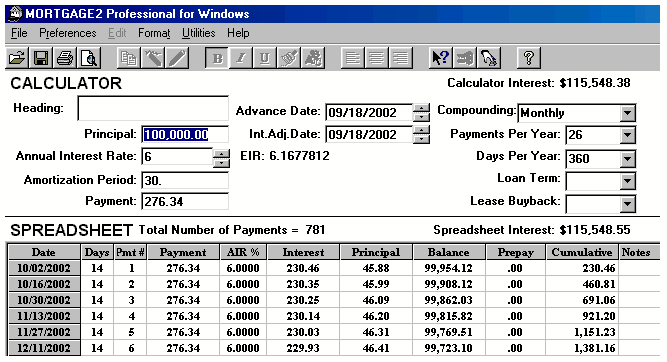Image resolution: width=667 pixels, height=362 pixels.
Task: Click the Balance column header
Action: point(448,252)
